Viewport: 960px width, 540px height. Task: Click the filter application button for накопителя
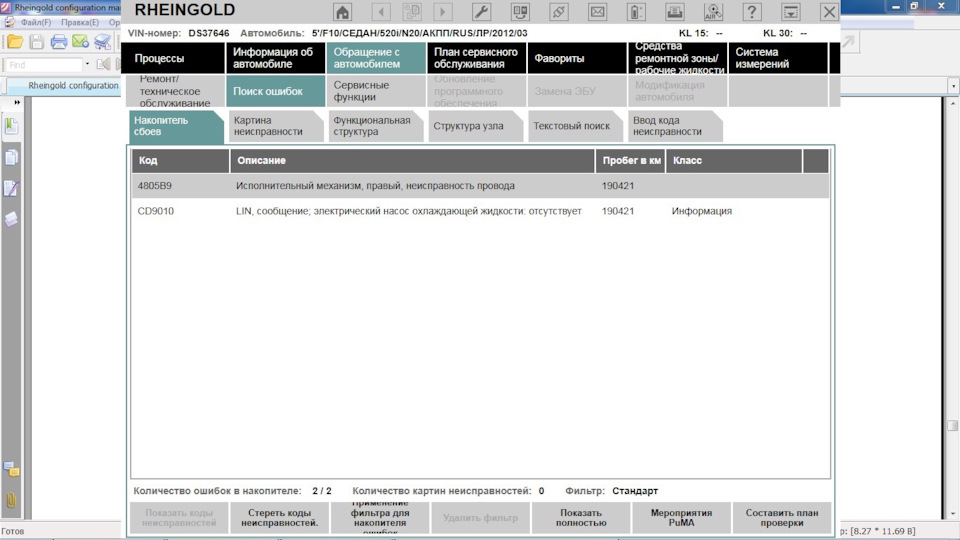[x=380, y=518]
